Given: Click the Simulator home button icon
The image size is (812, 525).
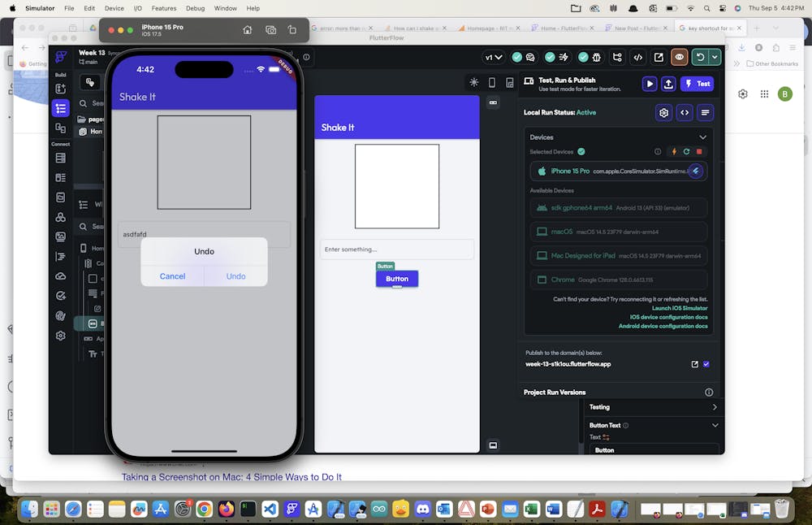Looking at the screenshot, I should click(x=248, y=30).
